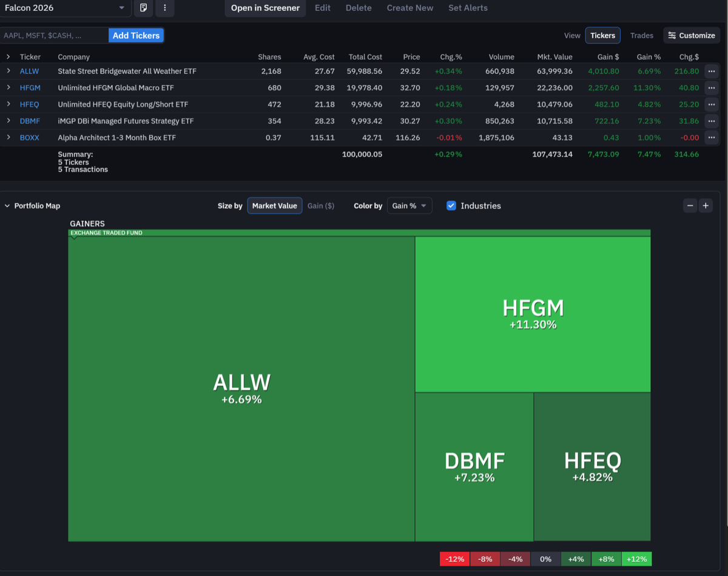The height and width of the screenshot is (576, 728).
Task: Open the three-dot portfolio options menu
Action: coord(165,8)
